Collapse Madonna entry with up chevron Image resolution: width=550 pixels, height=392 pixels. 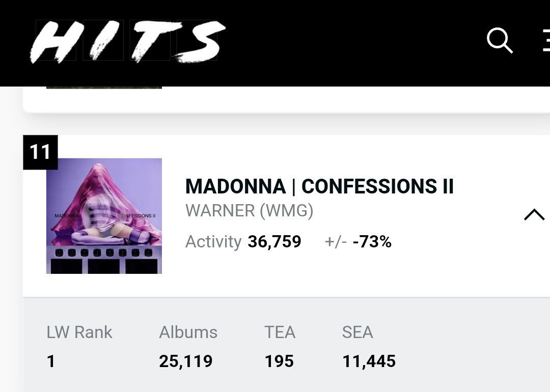tap(534, 215)
